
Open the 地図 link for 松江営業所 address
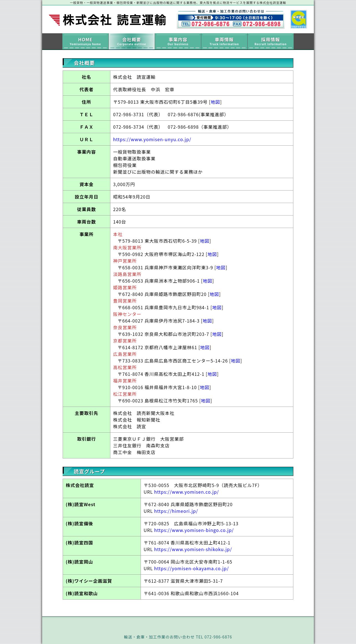click(x=206, y=401)
